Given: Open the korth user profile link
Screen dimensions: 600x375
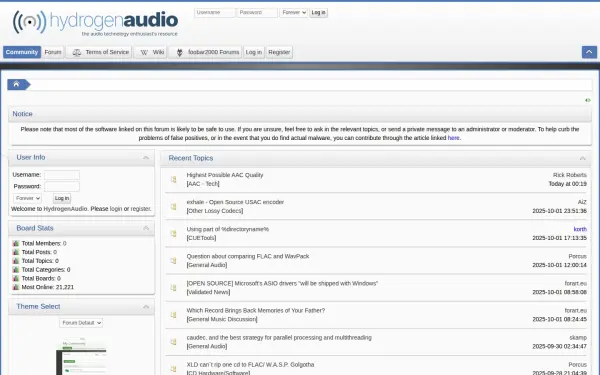Looking at the screenshot, I should [580, 229].
